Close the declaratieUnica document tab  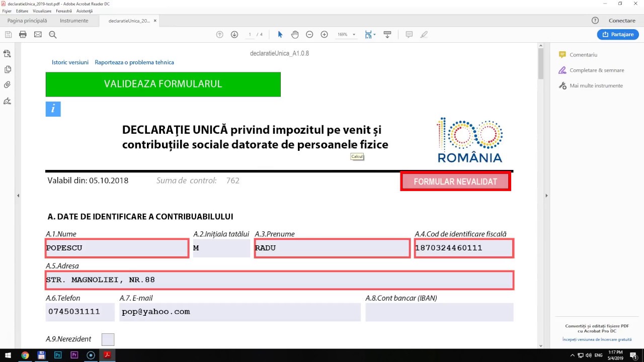(x=155, y=21)
